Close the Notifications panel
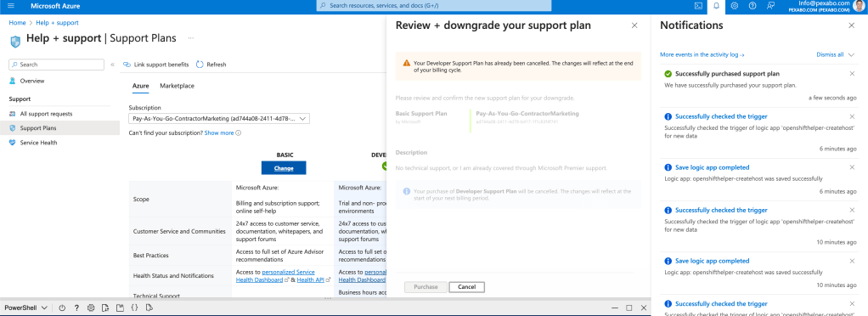Viewport: 868px width, 316px height. point(851,25)
